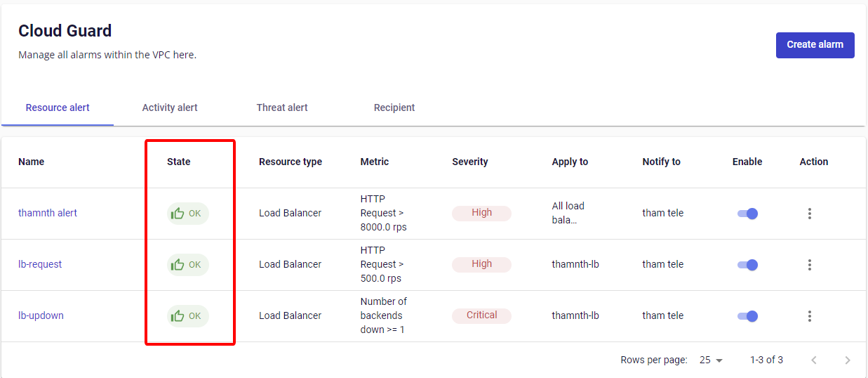The height and width of the screenshot is (378, 868).
Task: Go to previous page arrow
Action: coord(814,360)
